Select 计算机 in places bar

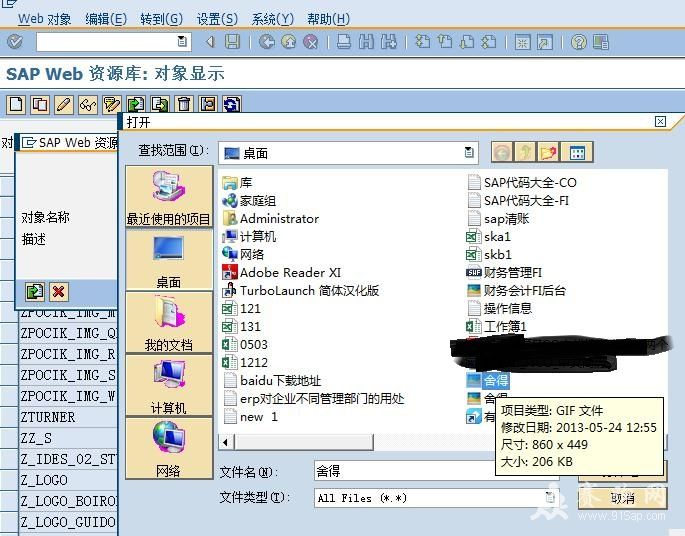(x=169, y=385)
